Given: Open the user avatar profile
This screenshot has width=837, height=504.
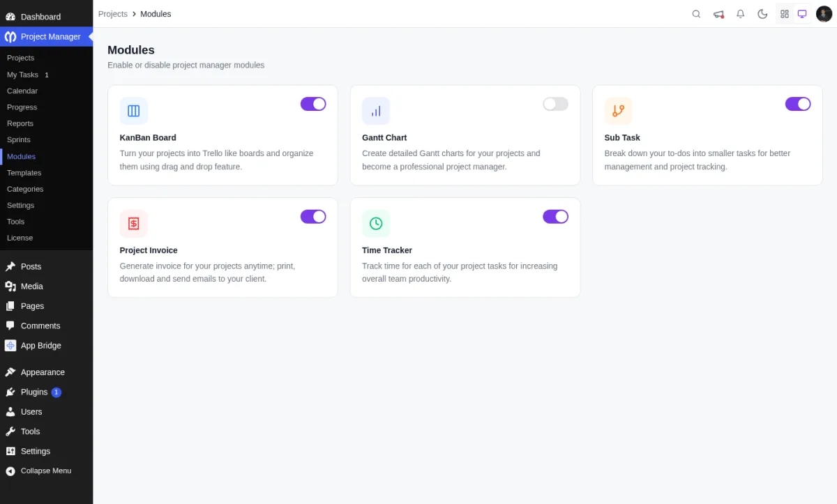Looking at the screenshot, I should [824, 14].
